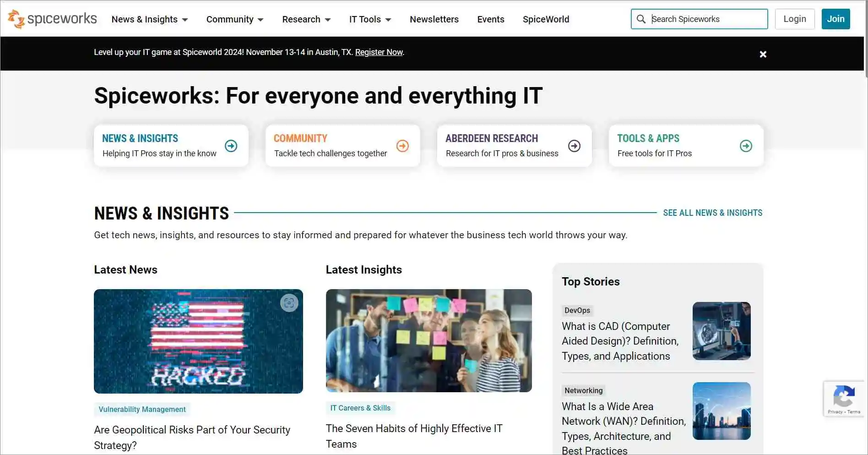Click 'Tackle tech challenges together' text
Viewport: 868px width, 455px height.
pos(331,153)
